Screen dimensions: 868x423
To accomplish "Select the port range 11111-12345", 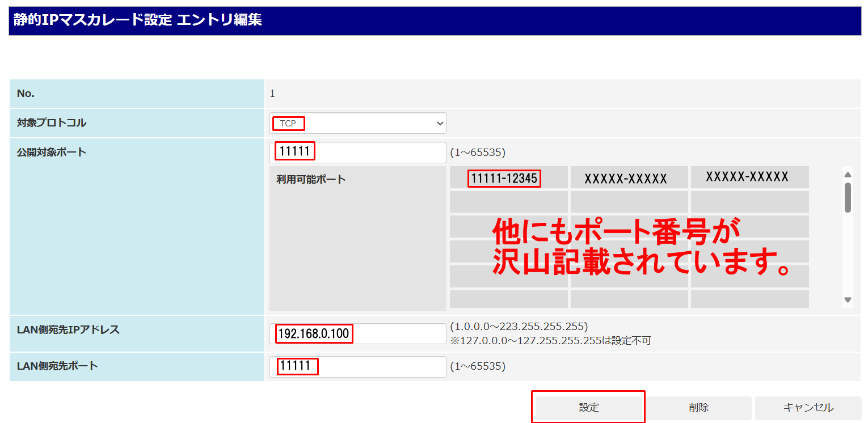I will [504, 177].
